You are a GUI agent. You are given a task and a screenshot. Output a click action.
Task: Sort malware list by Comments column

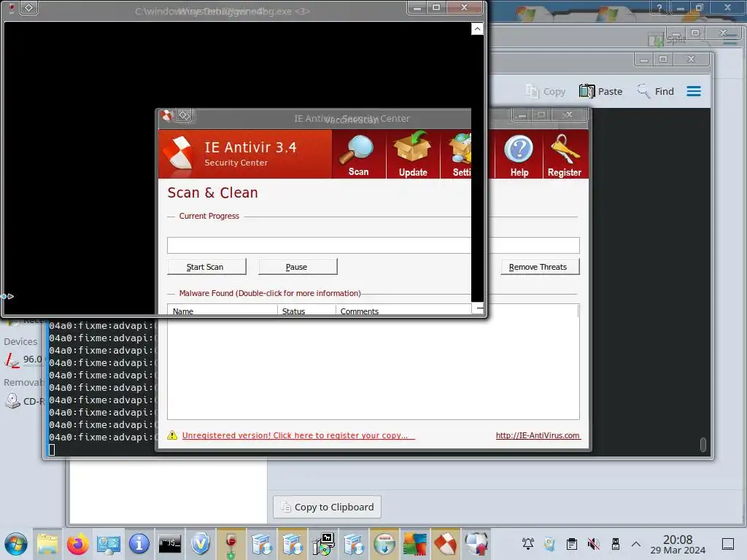point(405,311)
